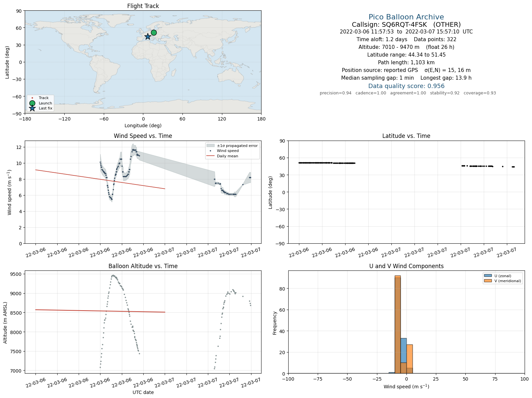The image size is (532, 398).
Task: Select the green Launch circle in the map legend
Action: point(32,103)
